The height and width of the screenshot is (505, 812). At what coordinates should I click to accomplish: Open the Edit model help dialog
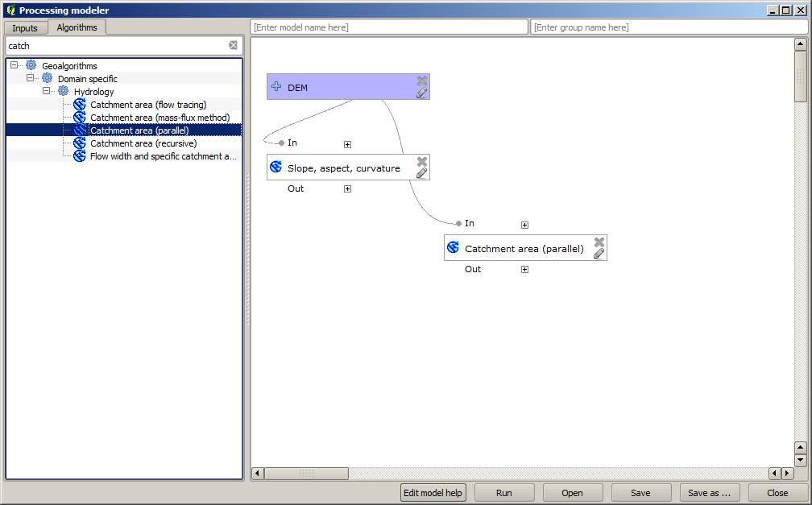pos(433,493)
